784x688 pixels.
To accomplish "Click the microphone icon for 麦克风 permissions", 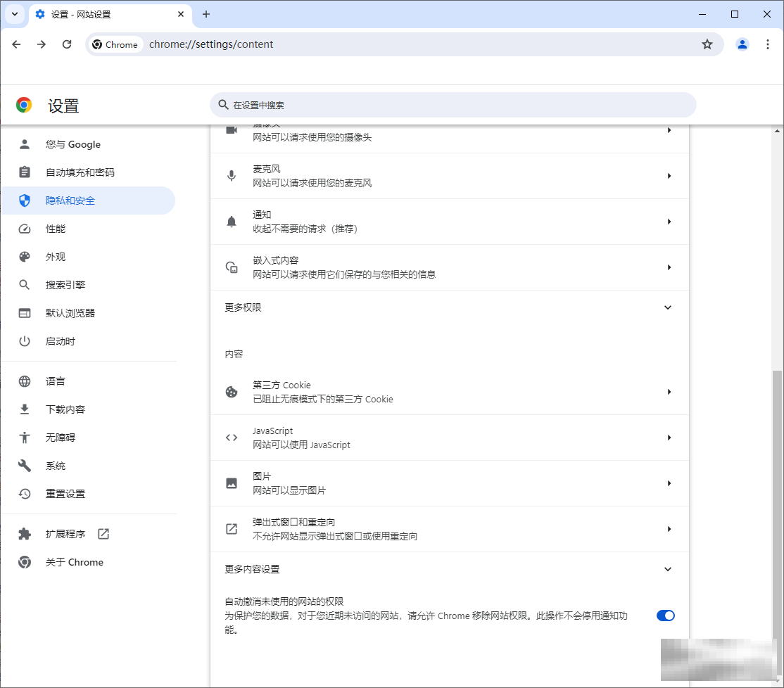I will tap(232, 175).
